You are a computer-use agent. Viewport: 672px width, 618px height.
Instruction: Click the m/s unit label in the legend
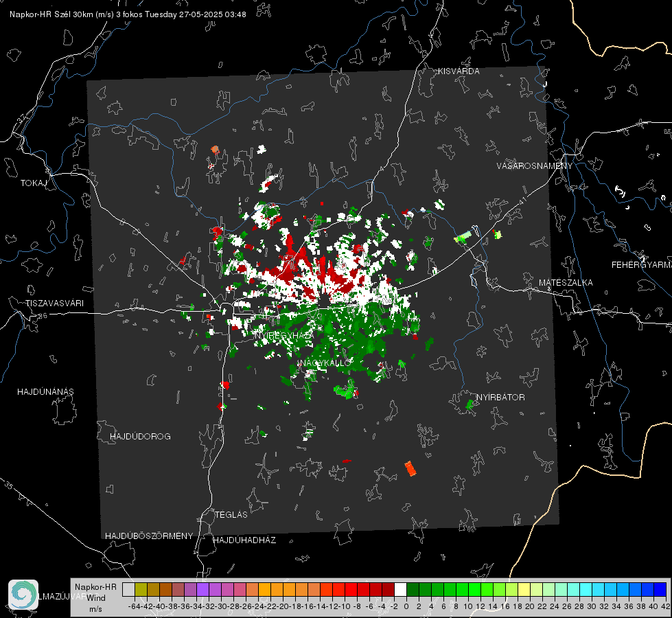pyautogui.click(x=95, y=609)
